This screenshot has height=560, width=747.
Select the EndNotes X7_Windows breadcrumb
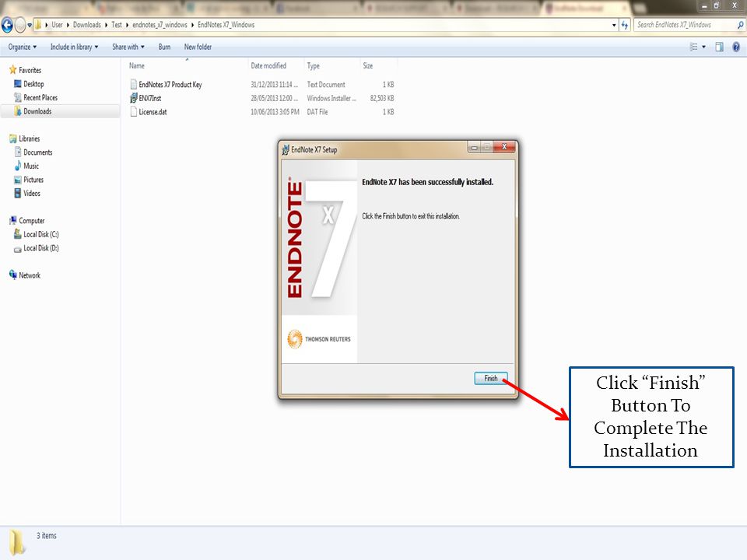[x=226, y=25]
